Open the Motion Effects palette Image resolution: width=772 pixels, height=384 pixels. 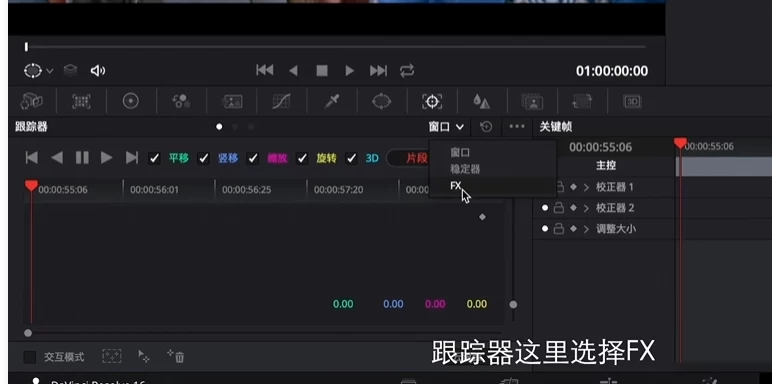coord(231,101)
